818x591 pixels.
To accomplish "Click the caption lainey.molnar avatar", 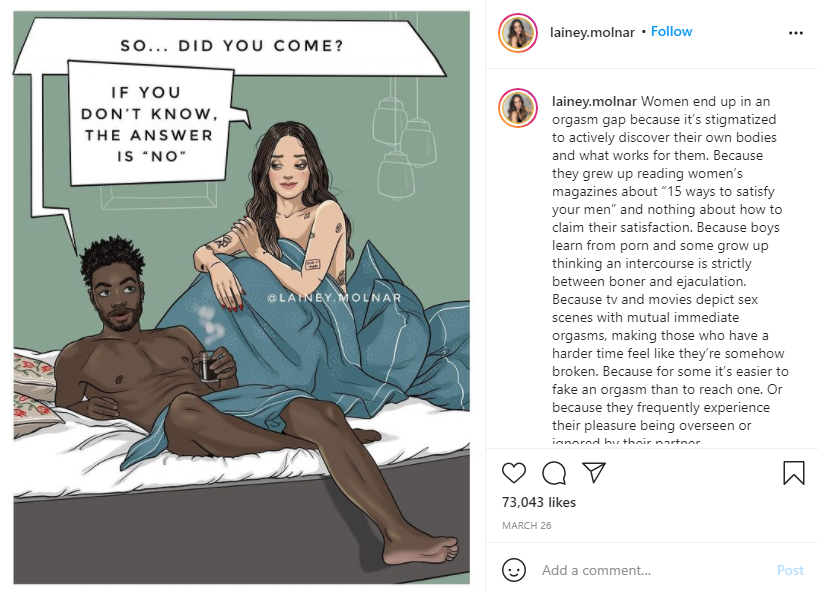I will pyautogui.click(x=518, y=108).
